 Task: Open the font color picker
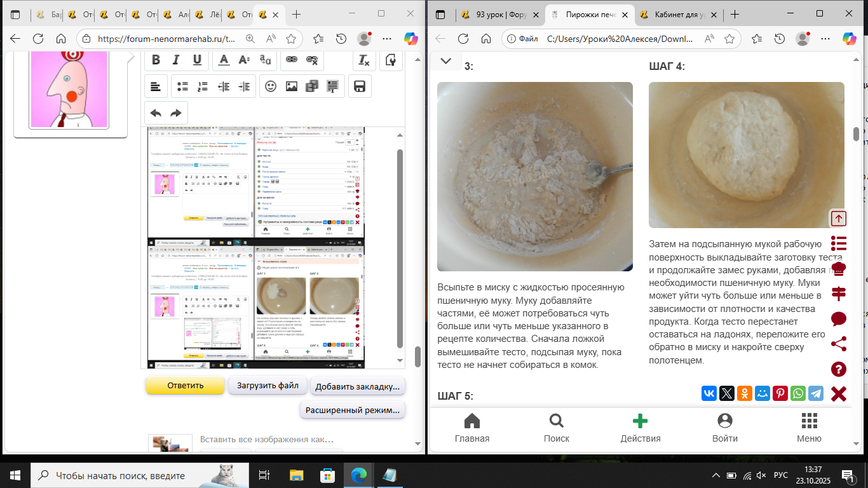[224, 60]
